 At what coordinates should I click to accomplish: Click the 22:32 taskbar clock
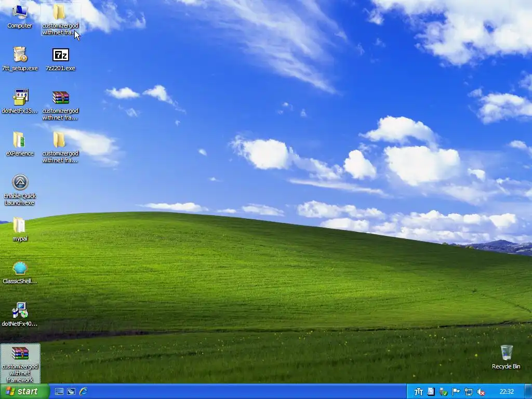507,392
